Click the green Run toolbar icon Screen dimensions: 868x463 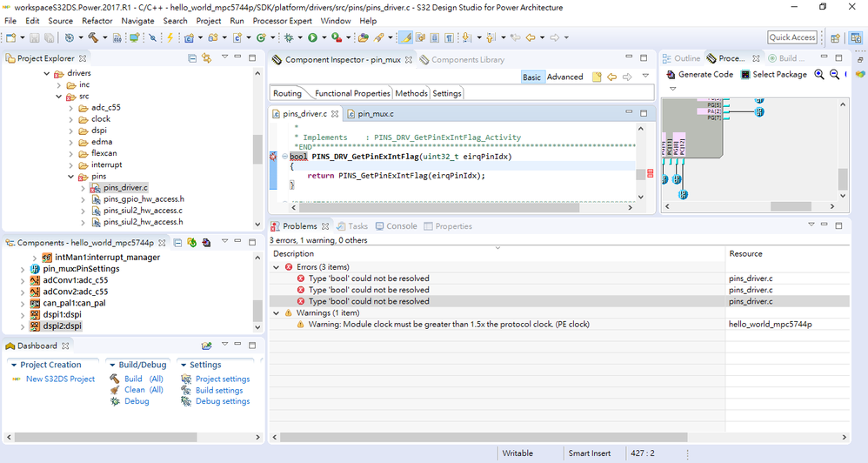point(313,37)
